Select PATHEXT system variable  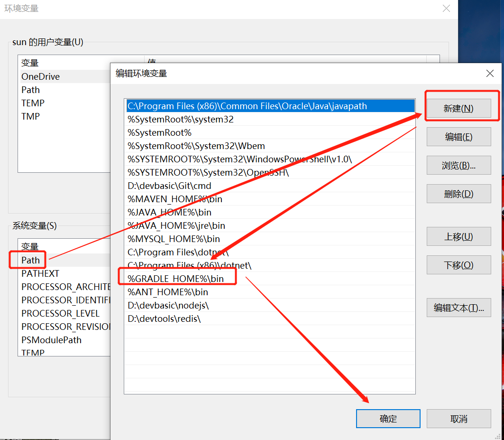click(65, 273)
